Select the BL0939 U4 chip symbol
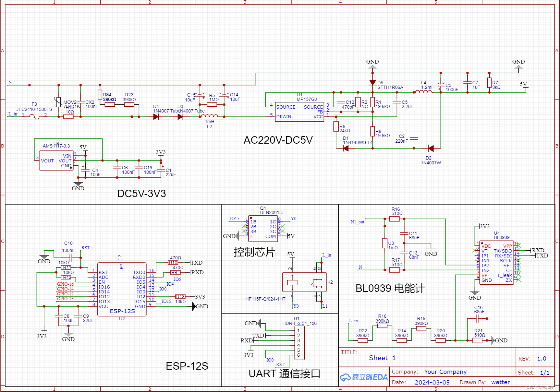Image resolution: width=560 pixels, height=392 pixels. click(x=496, y=263)
